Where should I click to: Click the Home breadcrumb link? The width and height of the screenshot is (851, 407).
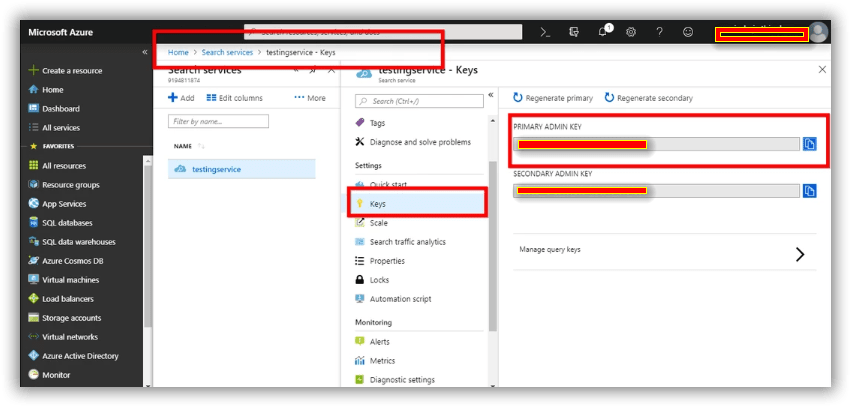point(178,53)
